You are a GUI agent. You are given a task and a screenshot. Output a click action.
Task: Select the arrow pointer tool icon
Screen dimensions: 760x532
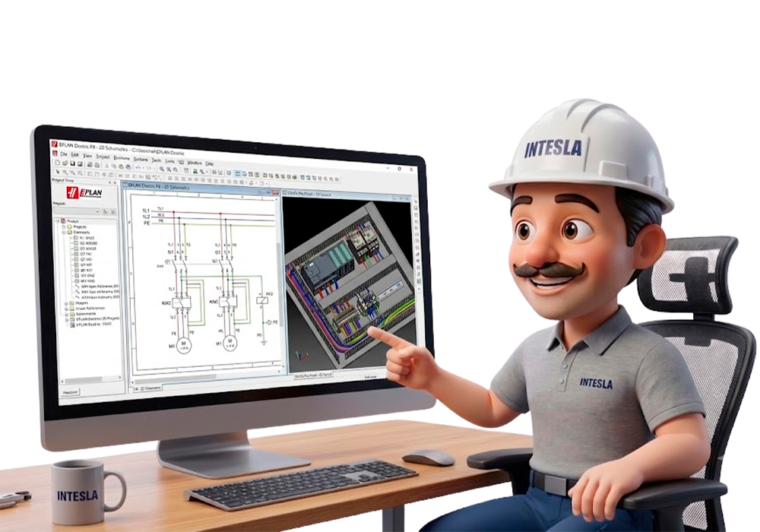click(x=58, y=171)
